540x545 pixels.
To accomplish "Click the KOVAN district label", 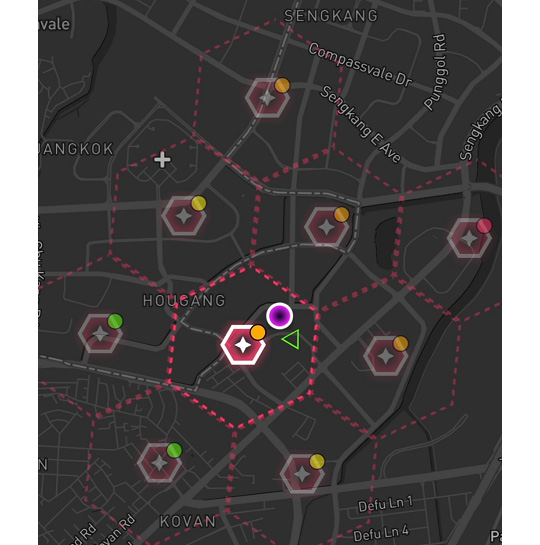I will [188, 521].
